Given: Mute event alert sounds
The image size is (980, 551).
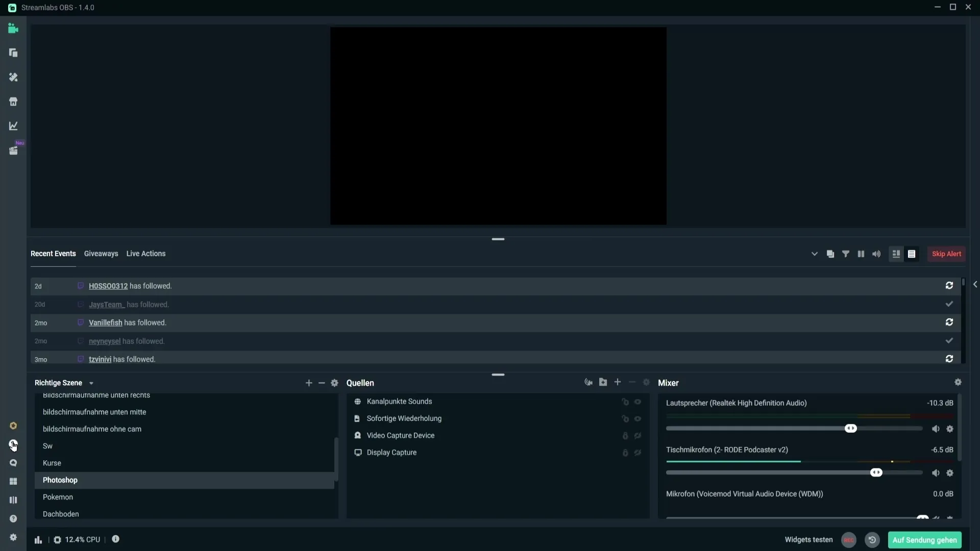Looking at the screenshot, I should point(876,254).
